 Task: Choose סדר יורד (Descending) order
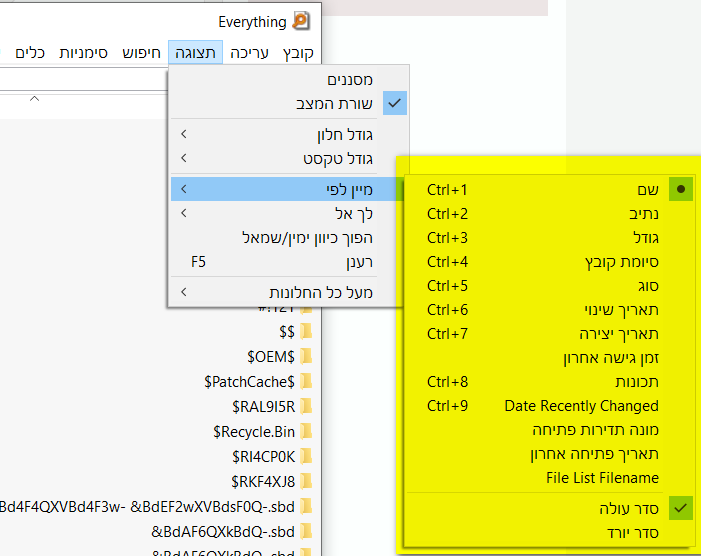[549, 533]
